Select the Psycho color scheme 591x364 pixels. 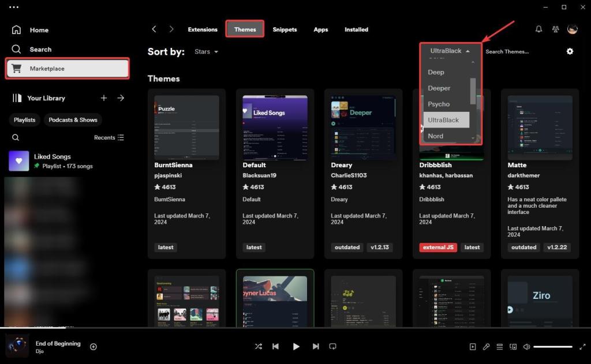point(447,104)
